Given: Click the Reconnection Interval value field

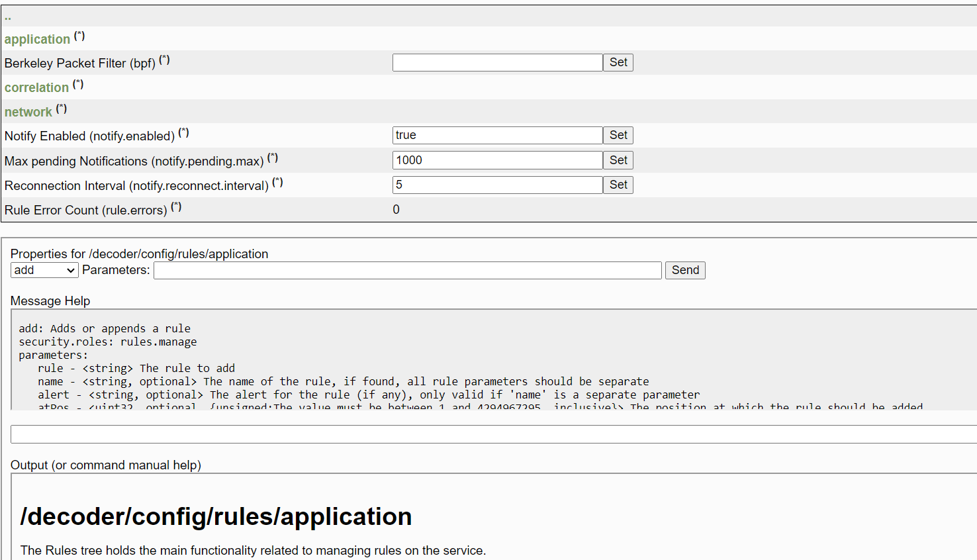Looking at the screenshot, I should click(x=497, y=185).
